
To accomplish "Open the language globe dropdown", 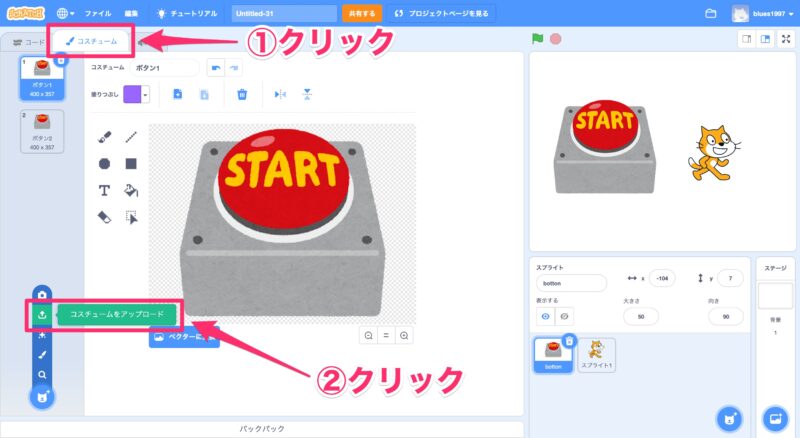I will click(67, 14).
